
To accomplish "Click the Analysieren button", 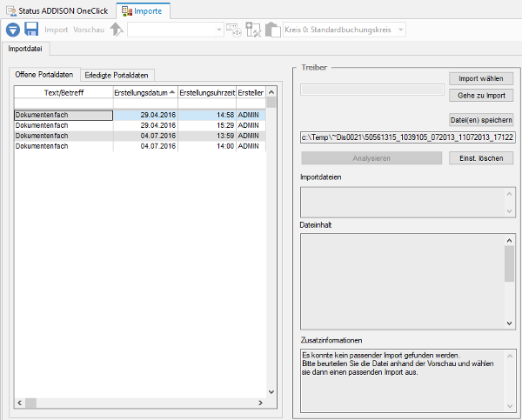I will (x=371, y=158).
